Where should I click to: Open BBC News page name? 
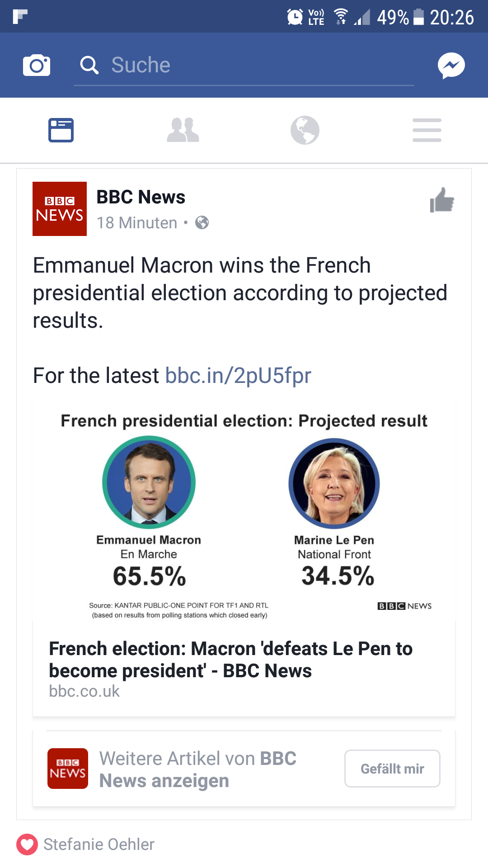141,197
